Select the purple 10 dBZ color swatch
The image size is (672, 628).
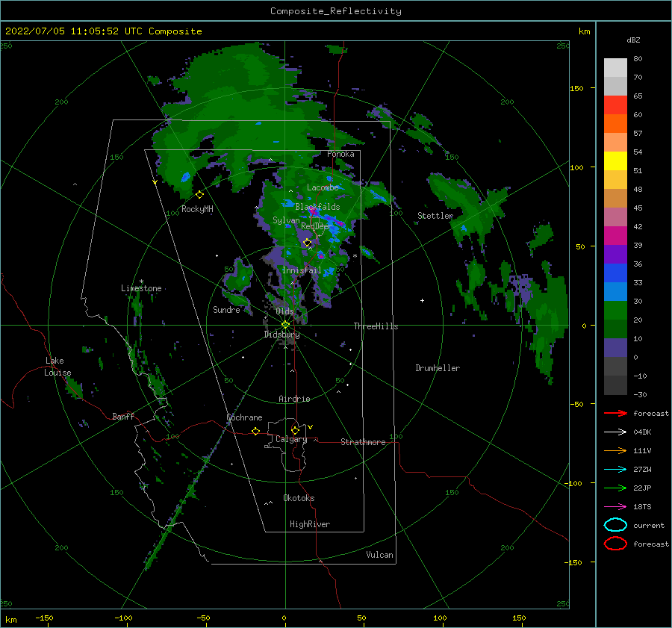click(615, 347)
